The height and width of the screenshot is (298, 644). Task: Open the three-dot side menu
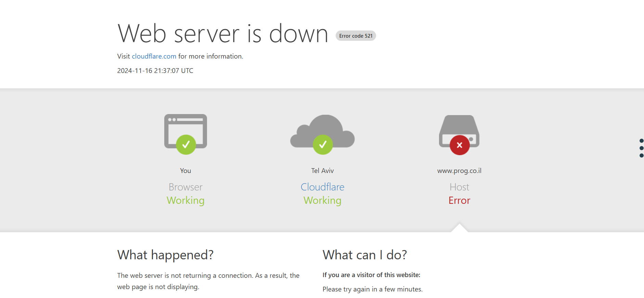pyautogui.click(x=641, y=148)
